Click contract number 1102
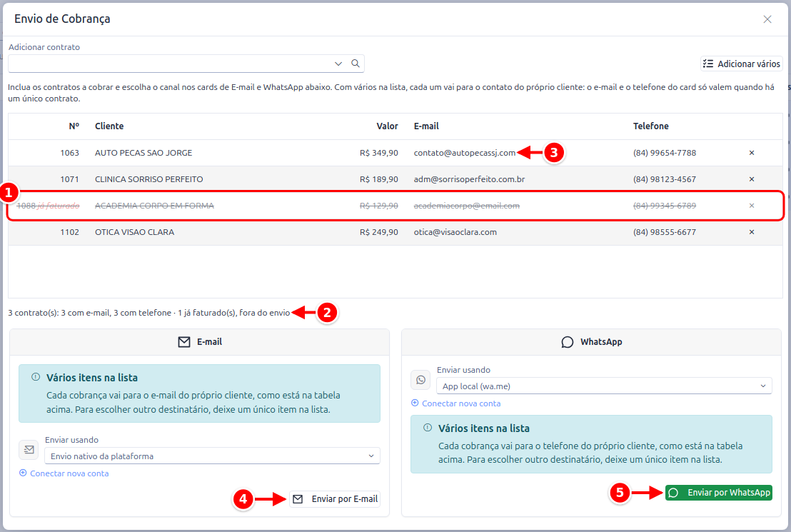The width and height of the screenshot is (791, 532). tap(70, 232)
